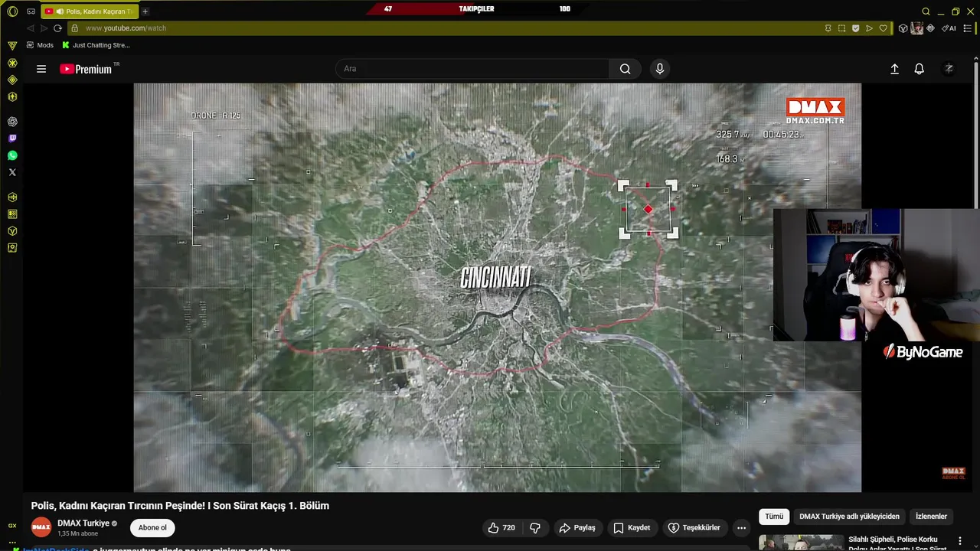Open the Aria AI toolbar button

[x=949, y=28]
